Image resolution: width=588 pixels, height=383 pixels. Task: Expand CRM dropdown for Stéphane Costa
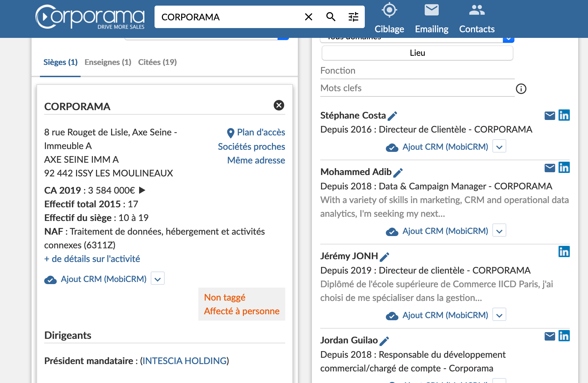[x=499, y=147]
